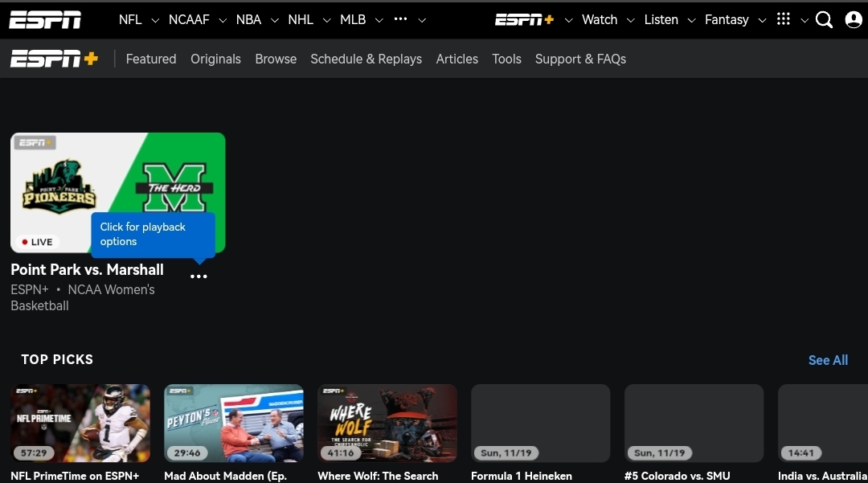This screenshot has width=868, height=483.
Task: Play the Where Wolf thumbnail
Action: 387,424
